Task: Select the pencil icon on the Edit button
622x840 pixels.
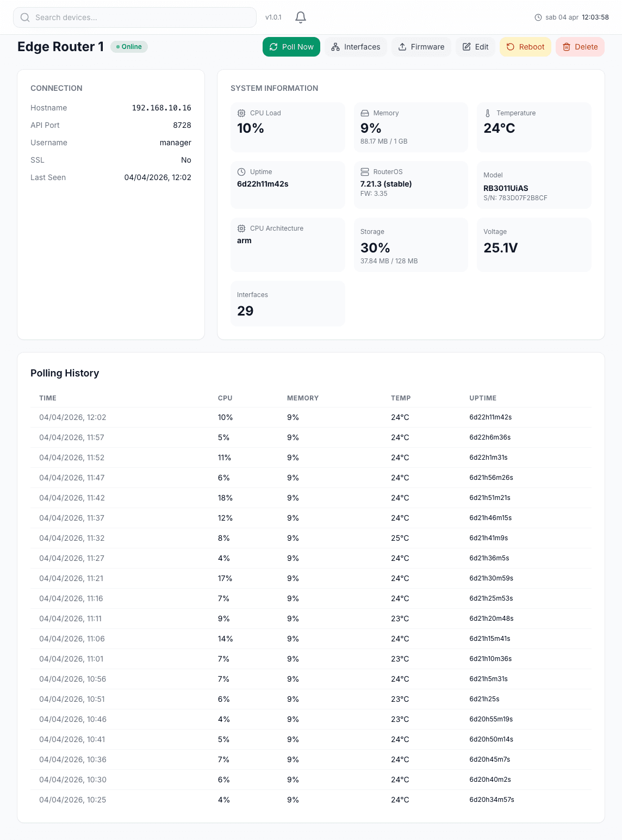Action: [466, 47]
